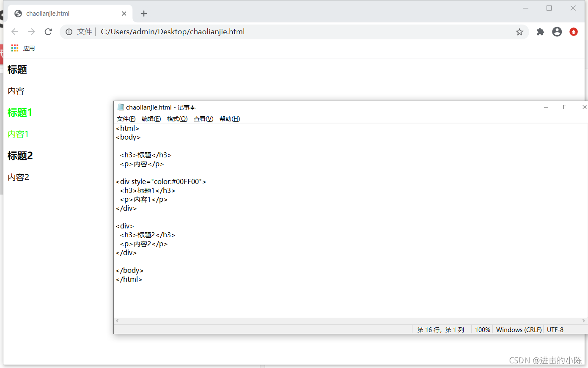Click the <h3>标题1</h3> line in Notepad
The height and width of the screenshot is (368, 588).
tap(148, 190)
